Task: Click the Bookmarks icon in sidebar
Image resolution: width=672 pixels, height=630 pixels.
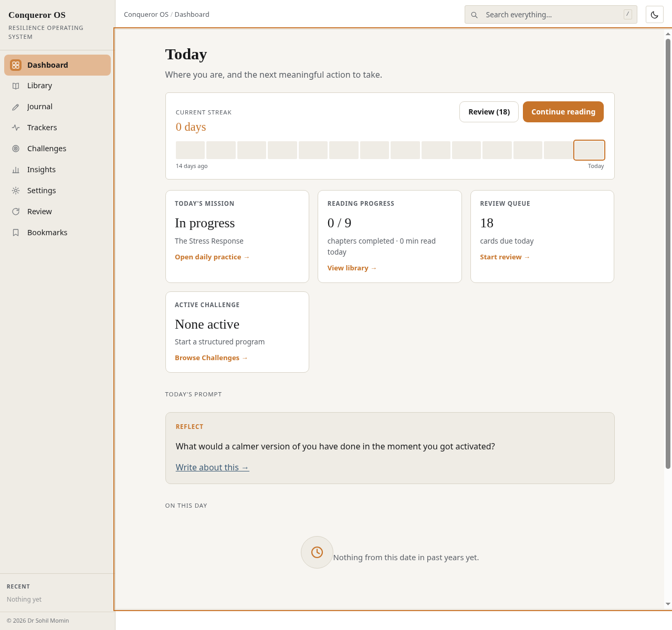Action: pyautogui.click(x=16, y=233)
